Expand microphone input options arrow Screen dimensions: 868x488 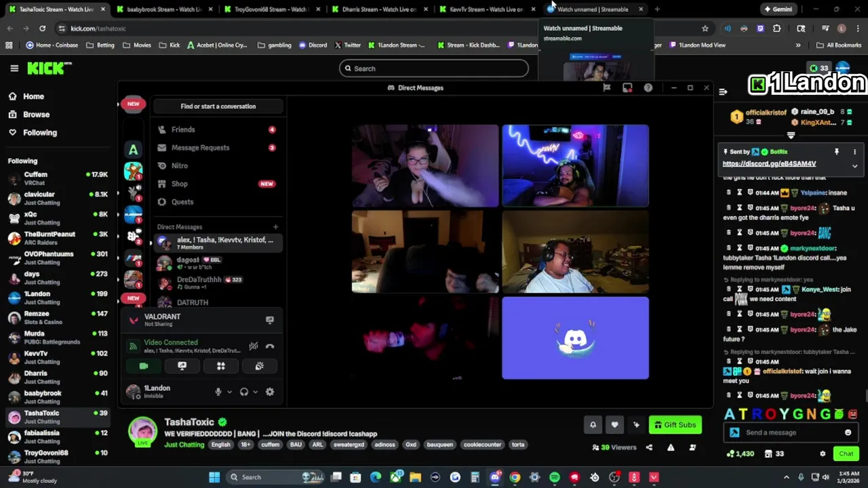tap(229, 392)
